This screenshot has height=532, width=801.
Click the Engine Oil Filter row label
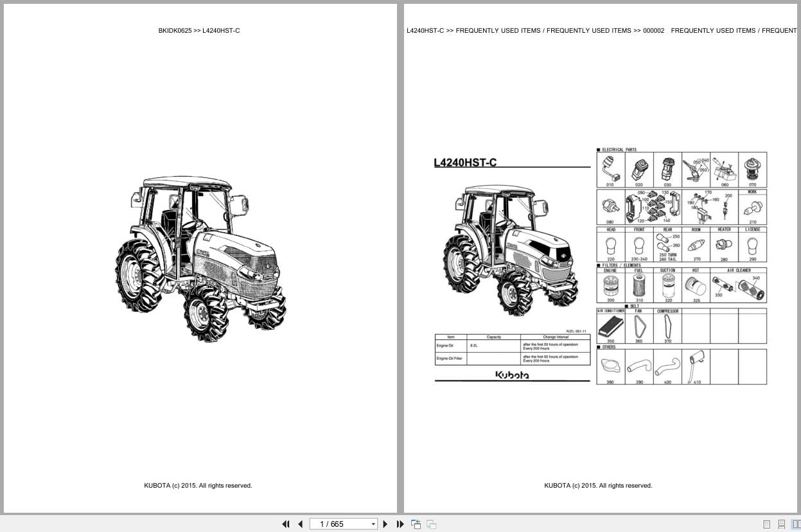448,358
